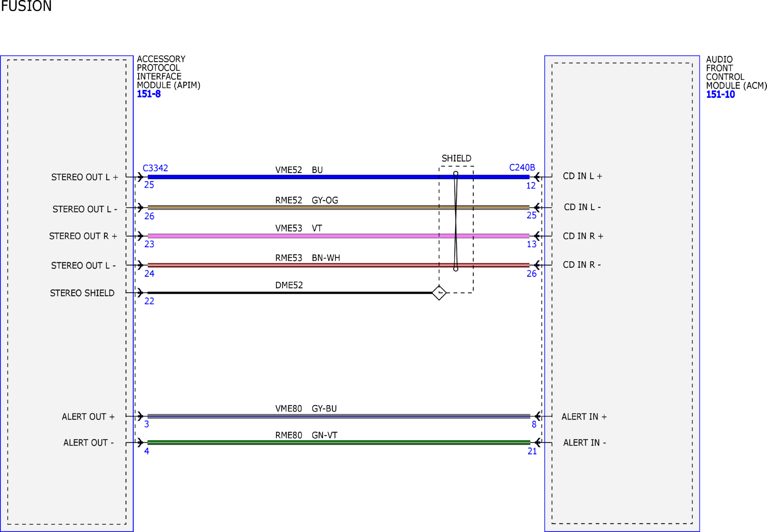This screenshot has width=767, height=532.
Task: Select the STEREO OUT R + signal label
Action: 83,236
